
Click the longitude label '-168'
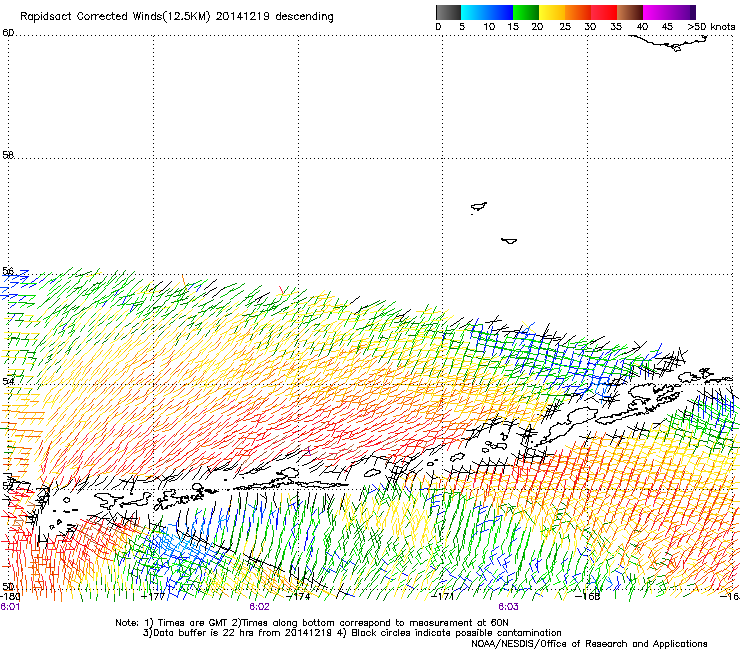click(588, 596)
